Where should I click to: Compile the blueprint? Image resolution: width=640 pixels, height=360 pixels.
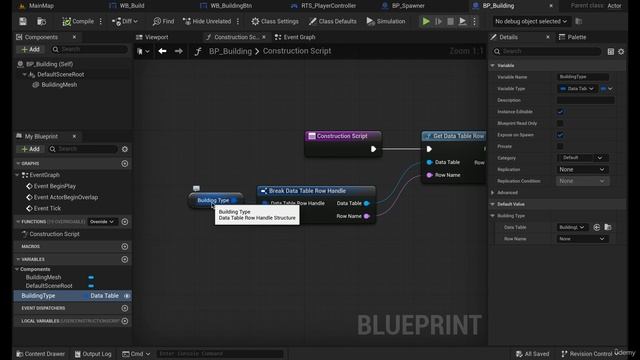[78, 21]
